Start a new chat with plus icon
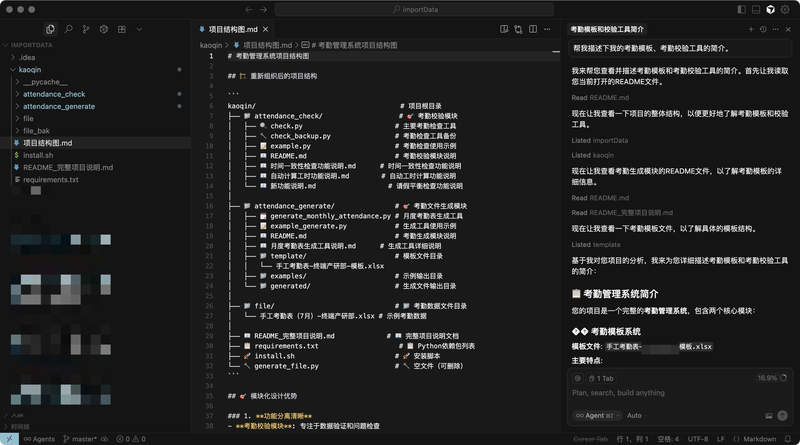This screenshot has height=445, width=800. [751, 29]
